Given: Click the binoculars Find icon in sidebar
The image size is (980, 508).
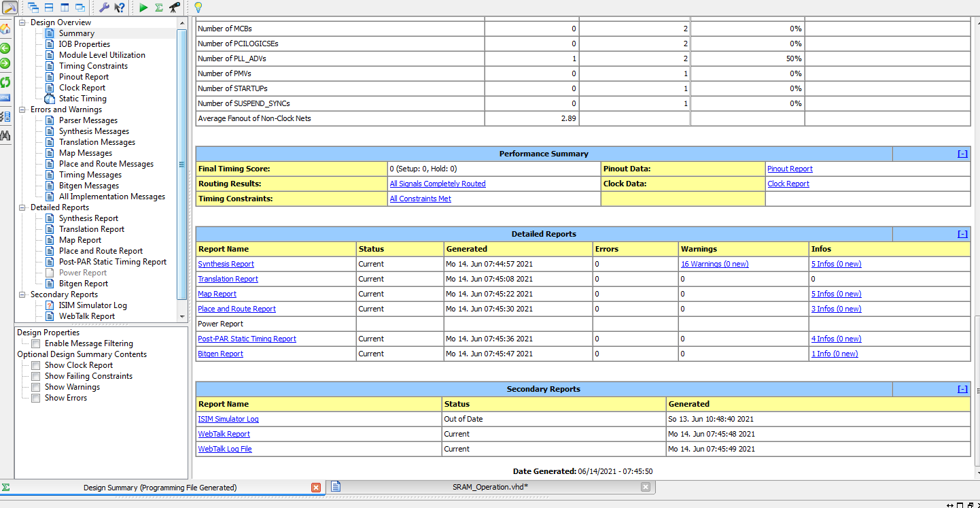Looking at the screenshot, I should tap(5, 135).
